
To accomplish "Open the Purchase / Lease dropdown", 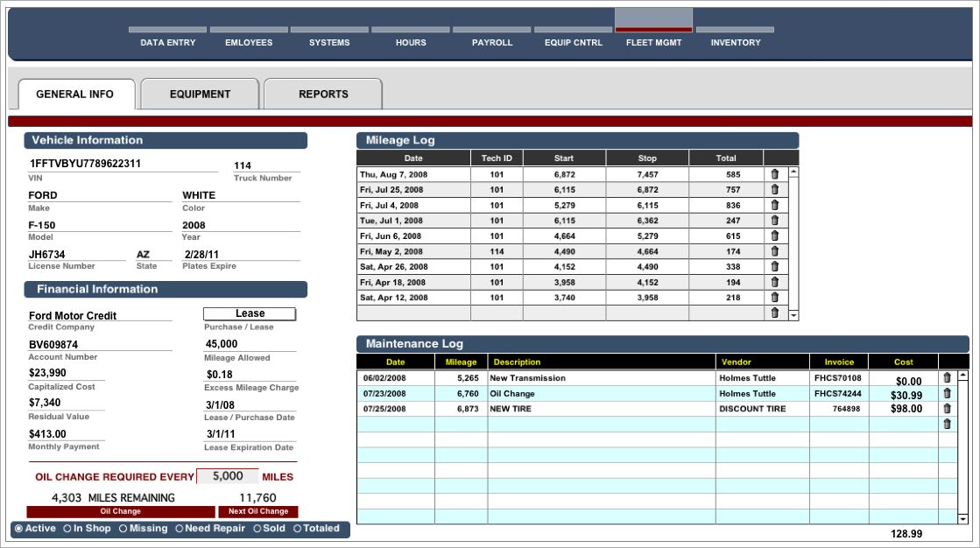I will pyautogui.click(x=250, y=313).
